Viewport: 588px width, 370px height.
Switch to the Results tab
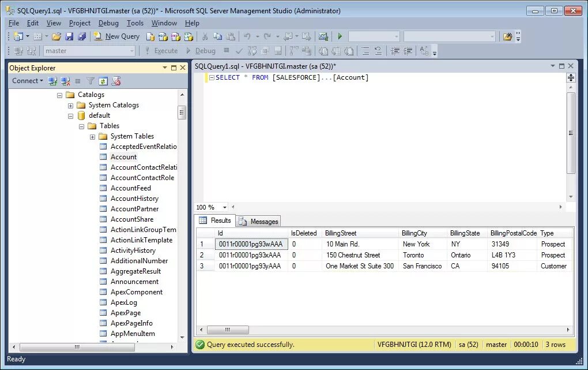coord(215,220)
